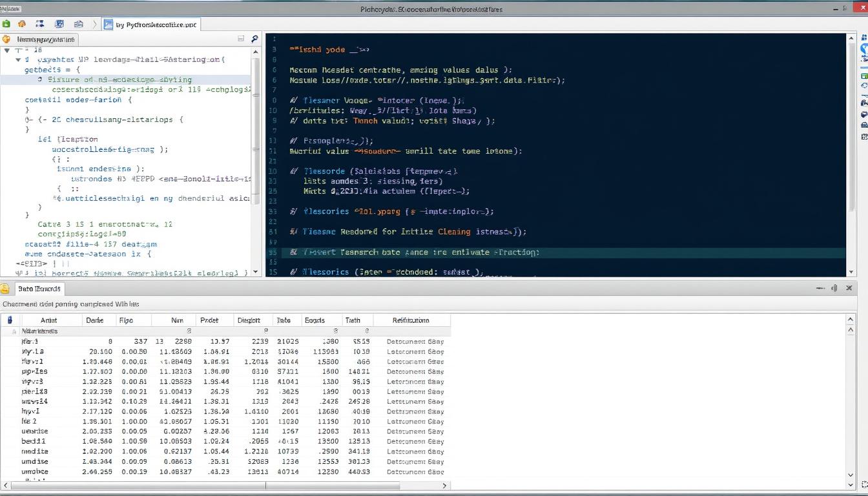Click the minimize dash icon in the bottom panel header
Viewport: 868px width, 496px height.
click(820, 288)
